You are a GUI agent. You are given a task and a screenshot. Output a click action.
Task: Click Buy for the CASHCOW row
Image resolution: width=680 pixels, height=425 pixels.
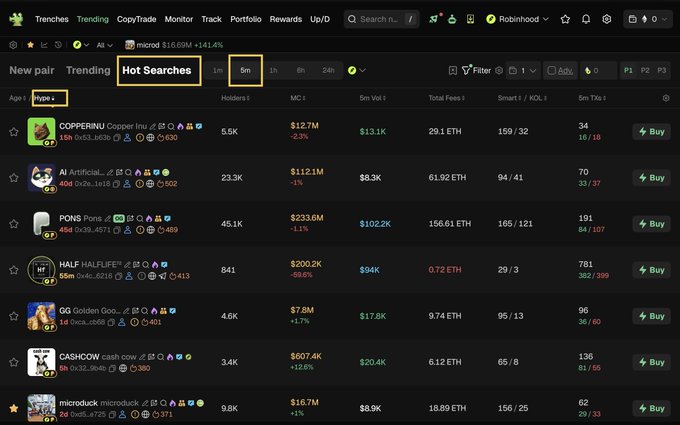[x=651, y=362]
